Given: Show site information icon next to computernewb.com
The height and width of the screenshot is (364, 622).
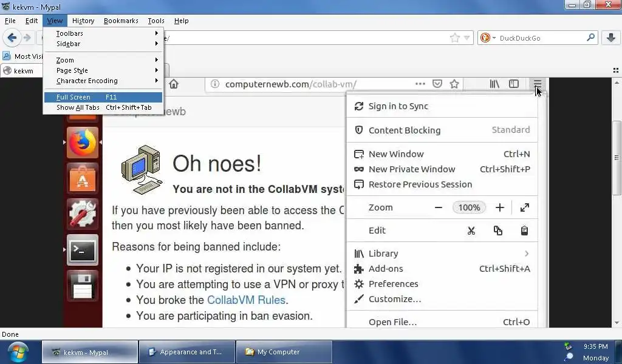Looking at the screenshot, I should click(214, 84).
